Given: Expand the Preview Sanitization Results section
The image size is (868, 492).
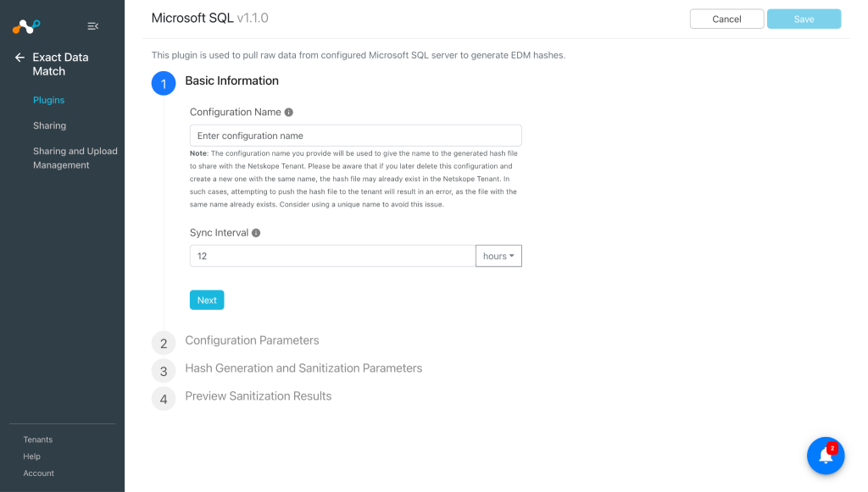Looking at the screenshot, I should tap(258, 395).
